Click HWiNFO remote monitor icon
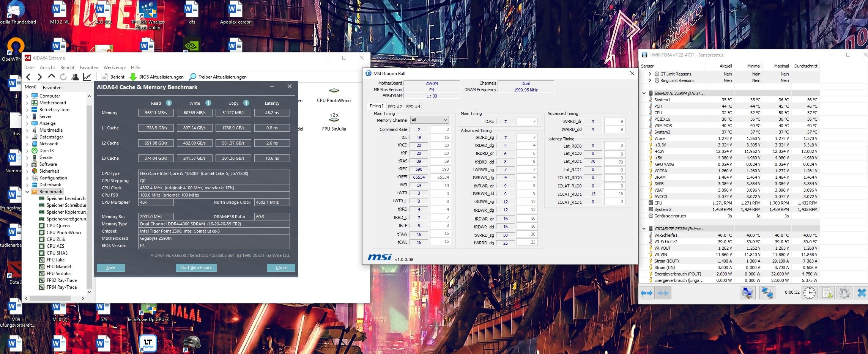This screenshot has width=868, height=354. point(748,293)
